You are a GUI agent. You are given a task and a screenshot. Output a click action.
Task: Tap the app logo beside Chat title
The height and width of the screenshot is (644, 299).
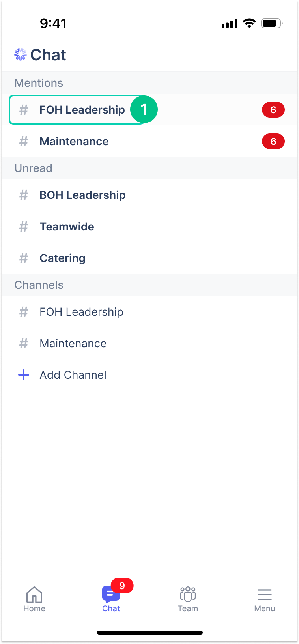(x=21, y=54)
